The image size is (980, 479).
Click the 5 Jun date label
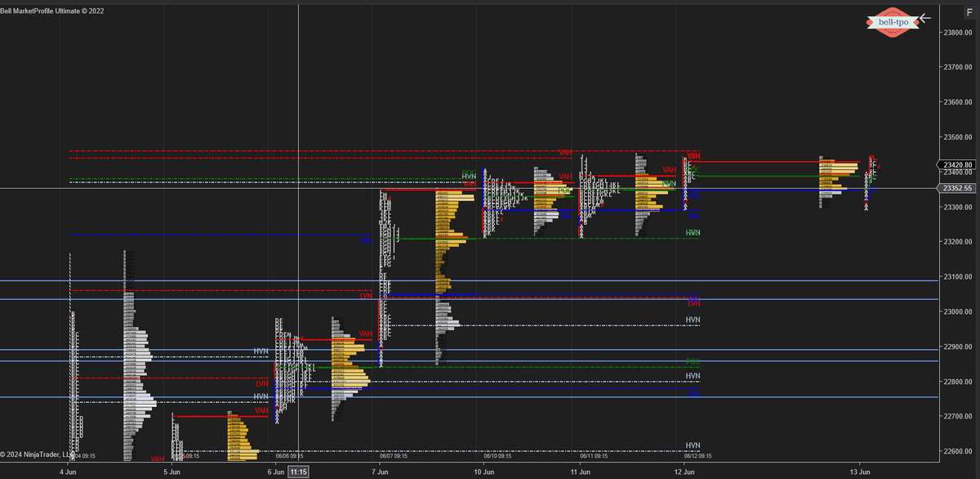[x=171, y=472]
